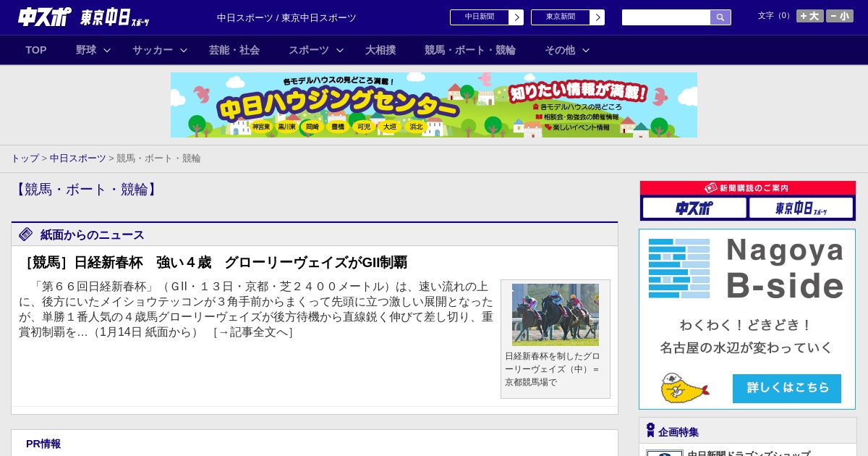Image resolution: width=868 pixels, height=456 pixels.
Task: Click the 企画特集 section icon
Action: click(650, 431)
